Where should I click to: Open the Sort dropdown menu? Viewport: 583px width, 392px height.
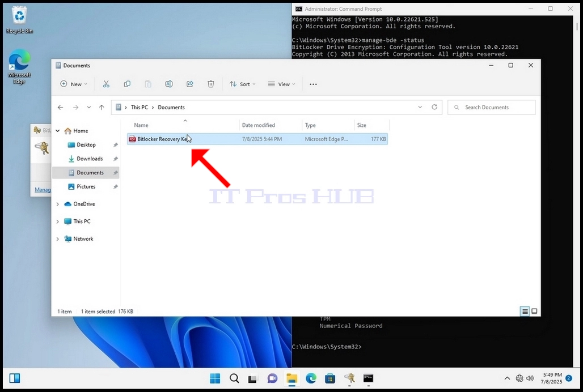tap(242, 84)
